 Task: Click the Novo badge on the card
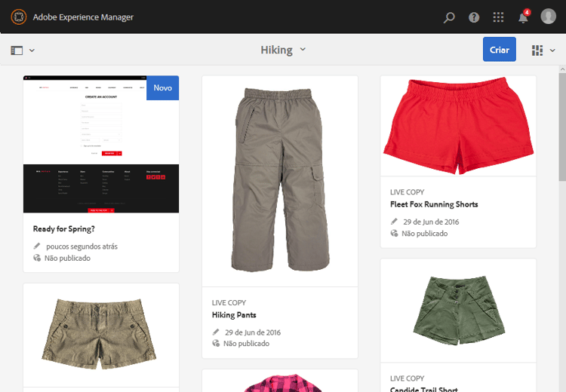coord(162,87)
